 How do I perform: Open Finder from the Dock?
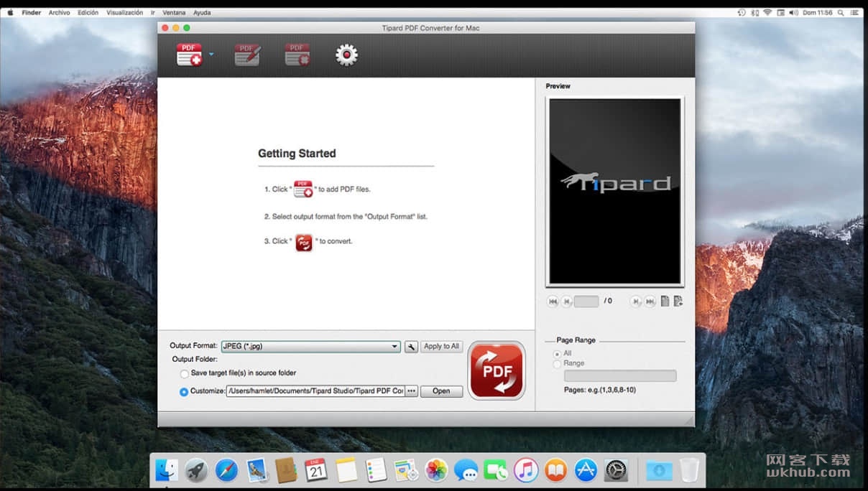click(x=167, y=470)
